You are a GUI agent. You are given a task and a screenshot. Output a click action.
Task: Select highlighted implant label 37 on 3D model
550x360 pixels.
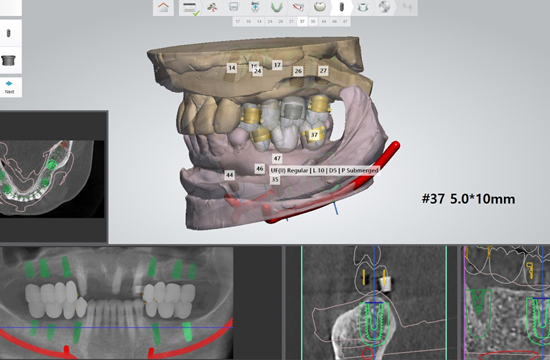click(x=314, y=135)
